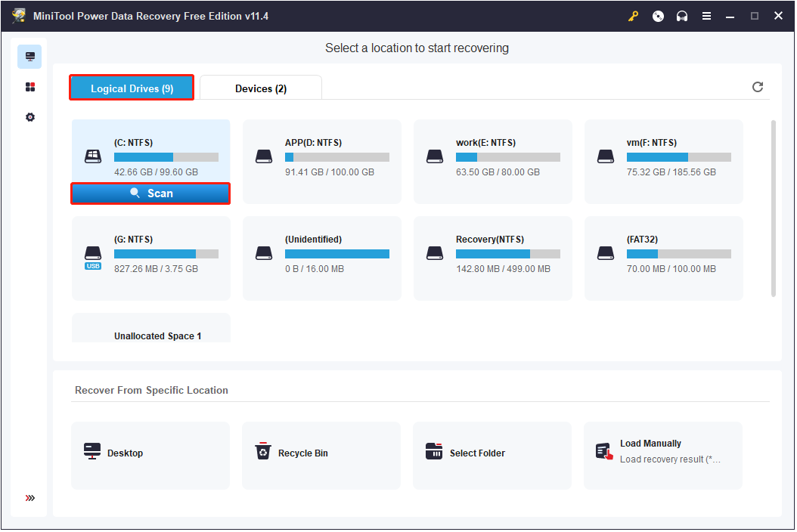Click the work(E: NTFS) drive icon

point(435,156)
